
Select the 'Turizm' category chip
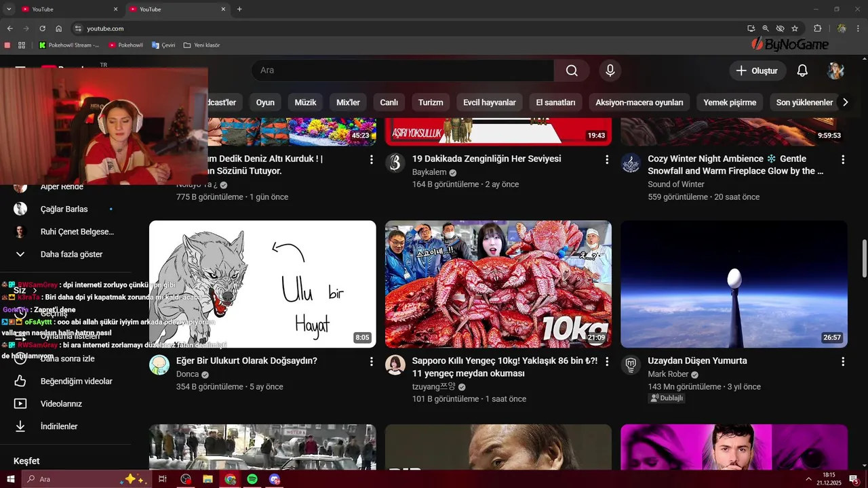point(431,102)
